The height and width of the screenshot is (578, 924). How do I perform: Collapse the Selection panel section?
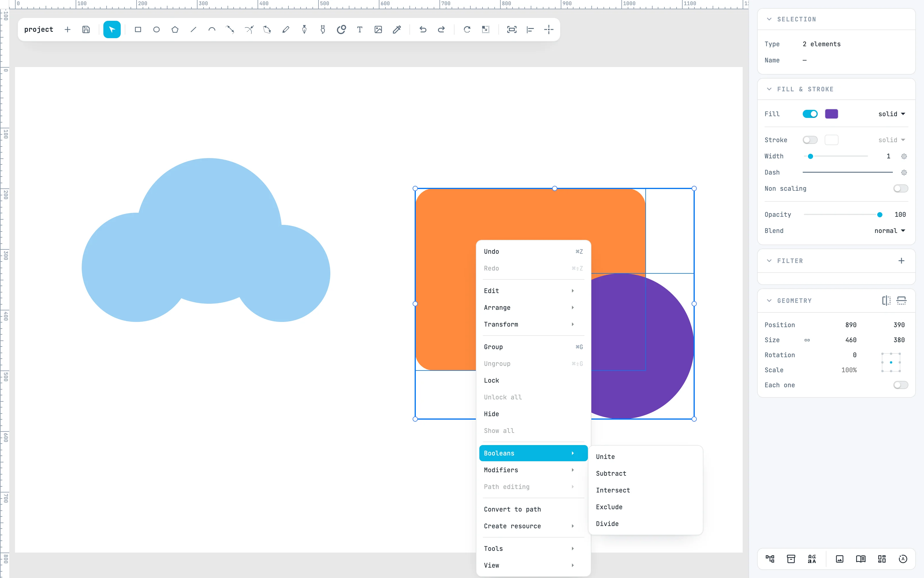pos(769,19)
